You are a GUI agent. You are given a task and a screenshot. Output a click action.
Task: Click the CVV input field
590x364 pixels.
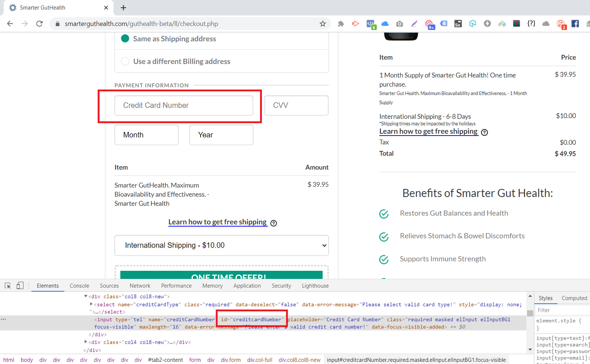[296, 105]
